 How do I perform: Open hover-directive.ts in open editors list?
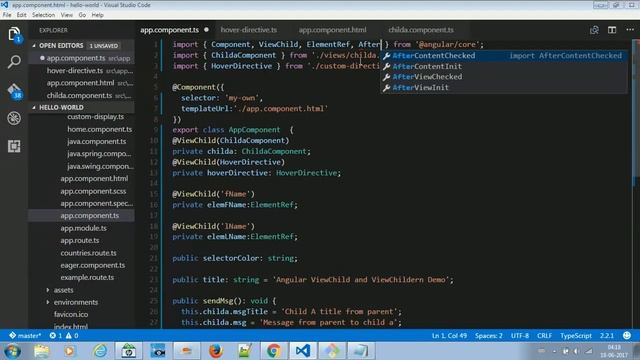pos(81,71)
